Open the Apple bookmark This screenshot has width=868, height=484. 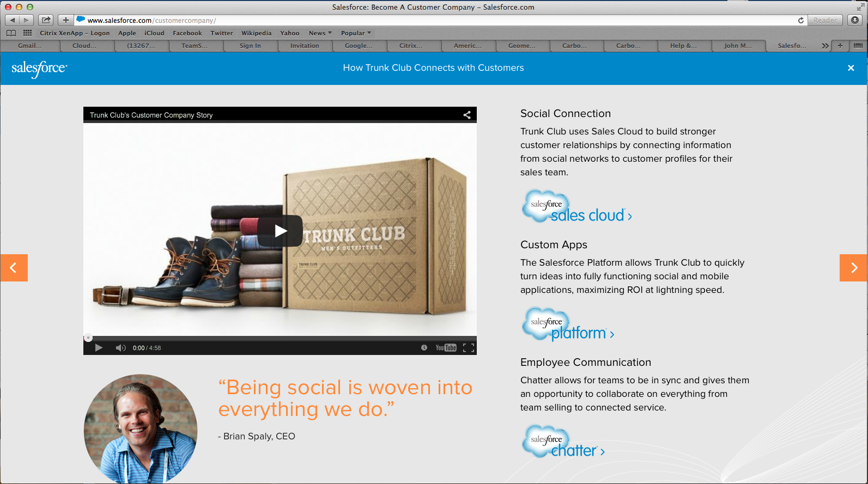point(127,33)
